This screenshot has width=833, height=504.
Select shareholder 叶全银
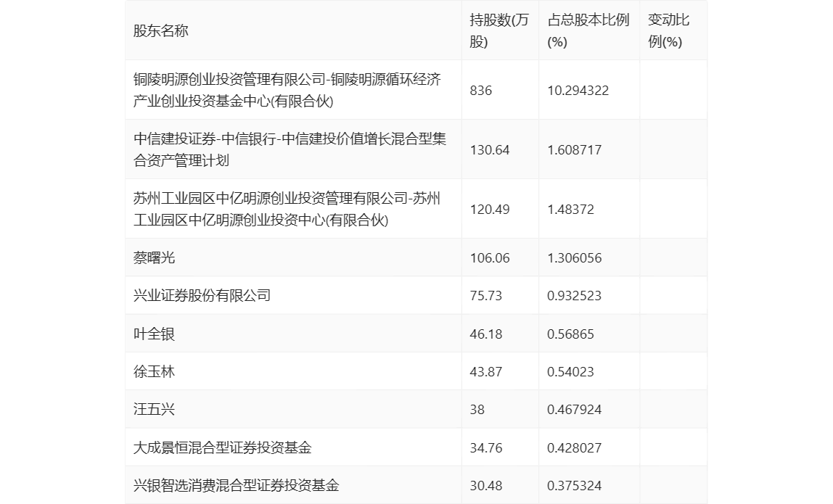154,334
